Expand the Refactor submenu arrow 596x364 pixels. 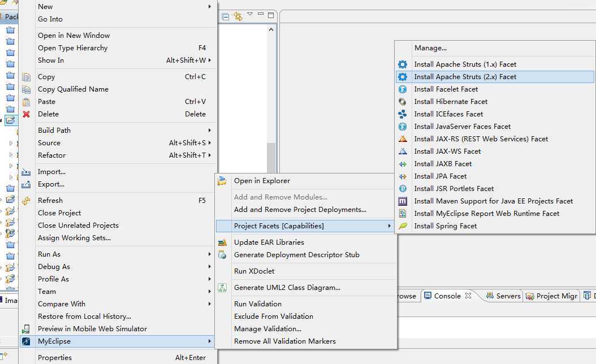click(x=209, y=155)
